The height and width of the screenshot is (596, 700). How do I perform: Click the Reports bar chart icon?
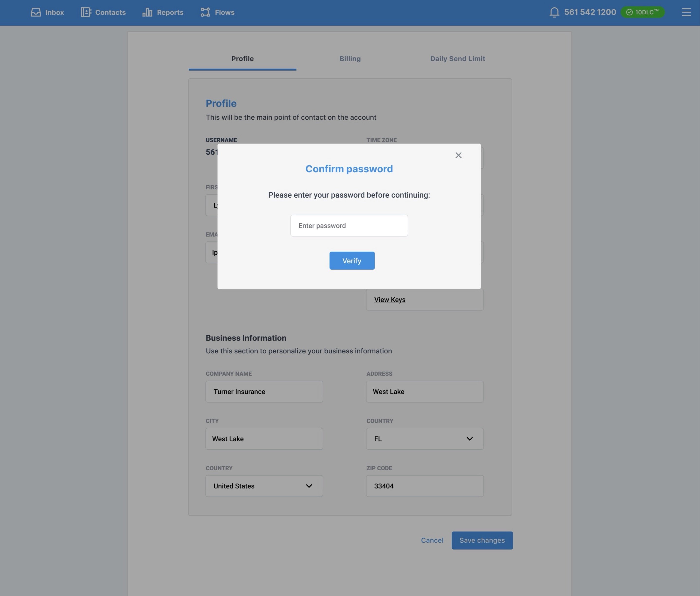pos(147,12)
